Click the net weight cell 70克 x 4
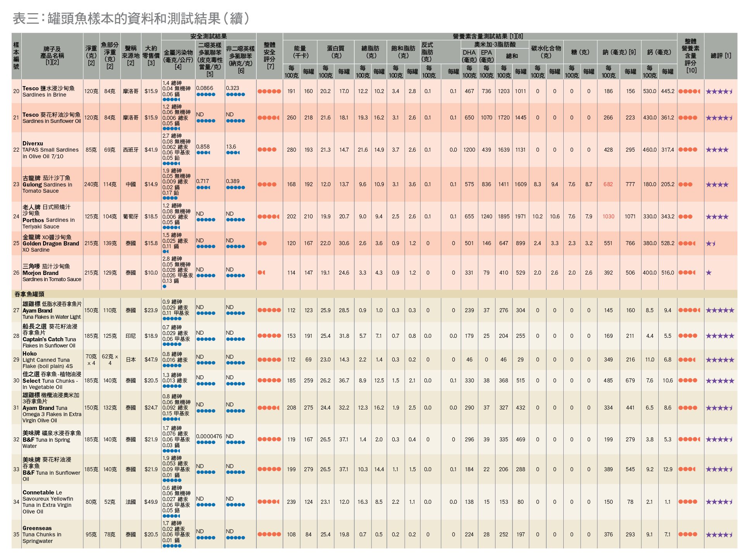This screenshot has width=749, height=560. click(x=91, y=360)
